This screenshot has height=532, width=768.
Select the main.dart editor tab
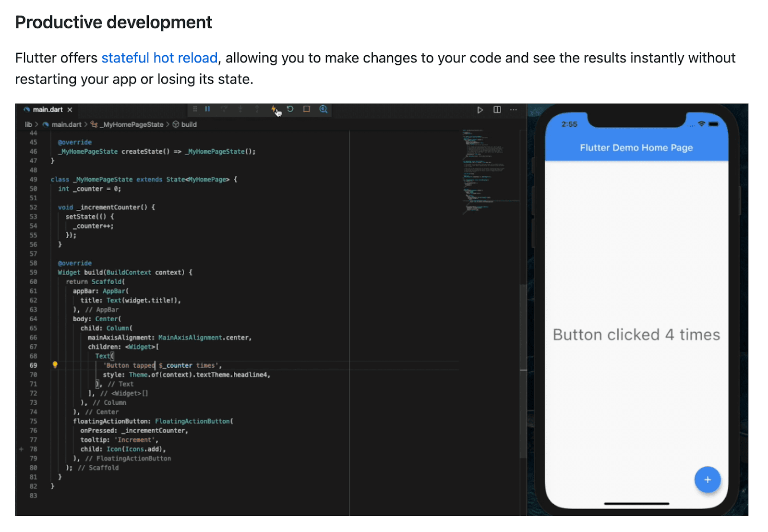click(x=48, y=110)
